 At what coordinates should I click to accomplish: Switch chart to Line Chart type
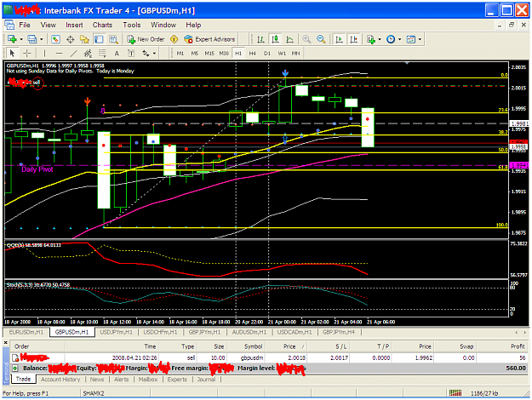click(289, 39)
